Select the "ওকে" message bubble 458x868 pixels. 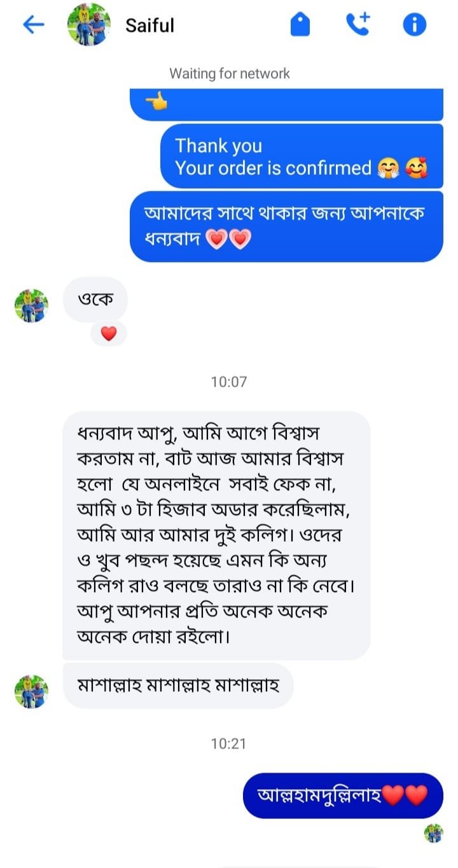click(x=95, y=299)
